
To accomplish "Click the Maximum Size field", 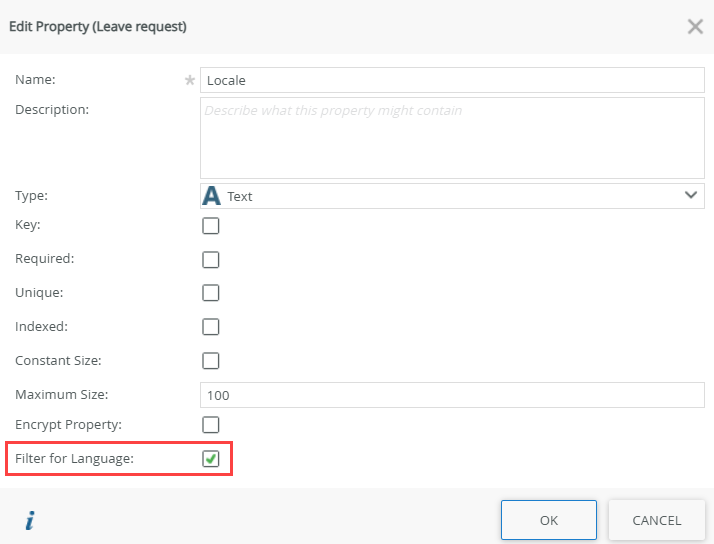I will pos(452,395).
